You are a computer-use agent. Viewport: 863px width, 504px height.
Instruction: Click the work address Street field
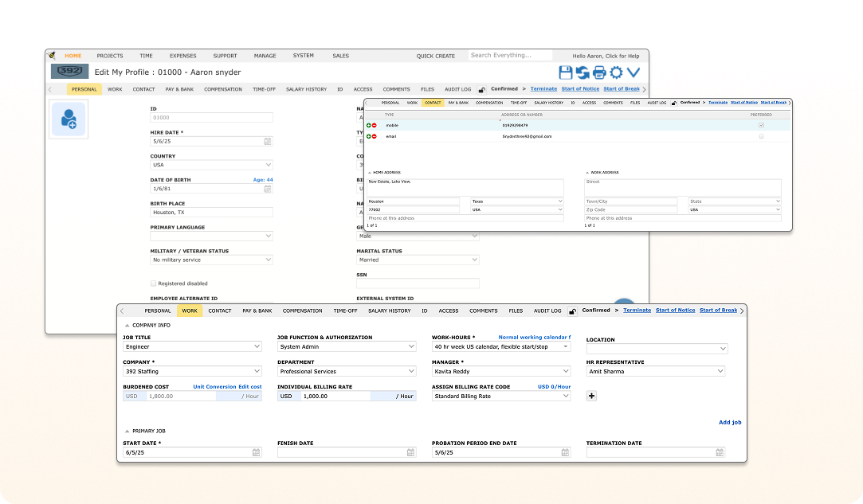point(682,188)
